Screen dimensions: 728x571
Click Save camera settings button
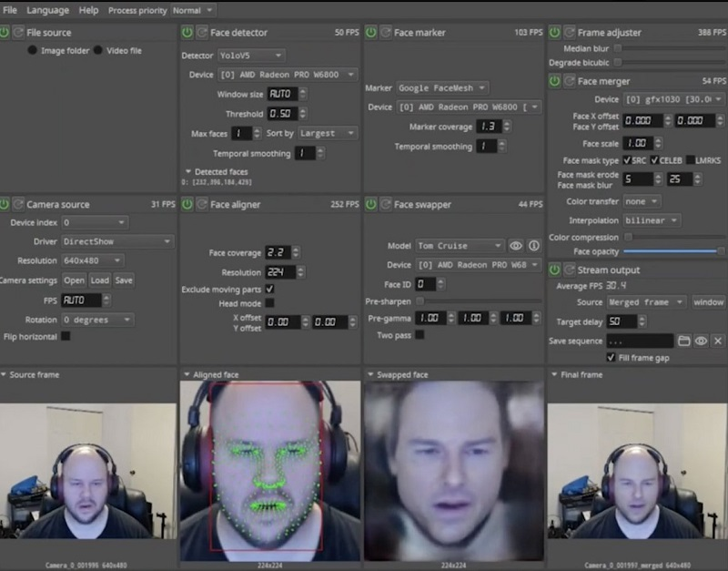point(124,280)
